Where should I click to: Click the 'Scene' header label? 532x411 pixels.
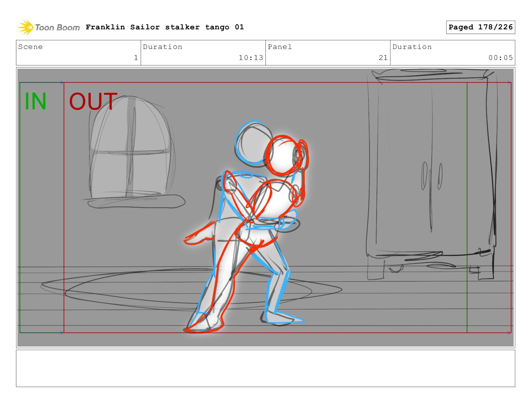[x=30, y=47]
